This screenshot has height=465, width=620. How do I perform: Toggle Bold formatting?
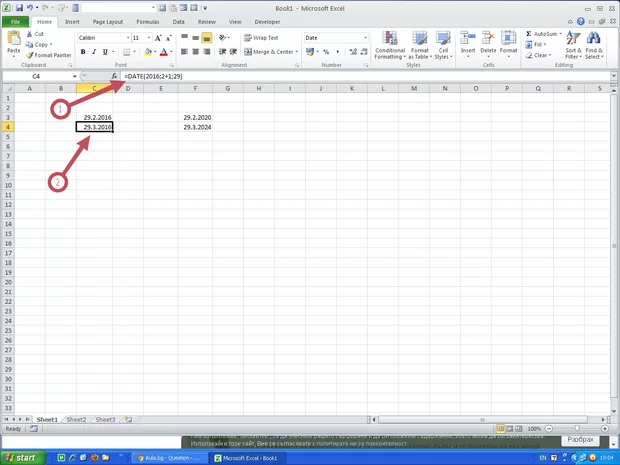(x=83, y=52)
